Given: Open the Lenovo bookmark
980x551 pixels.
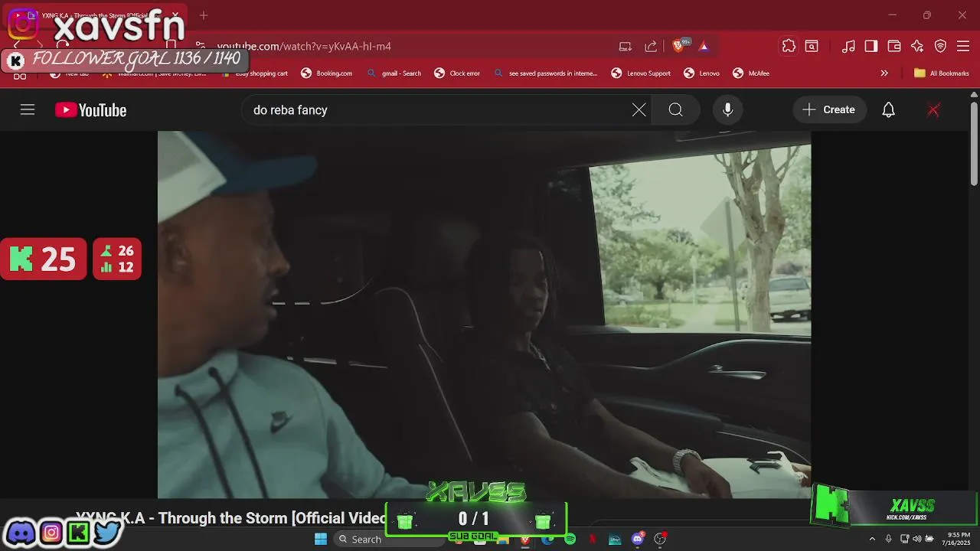Looking at the screenshot, I should click(701, 73).
